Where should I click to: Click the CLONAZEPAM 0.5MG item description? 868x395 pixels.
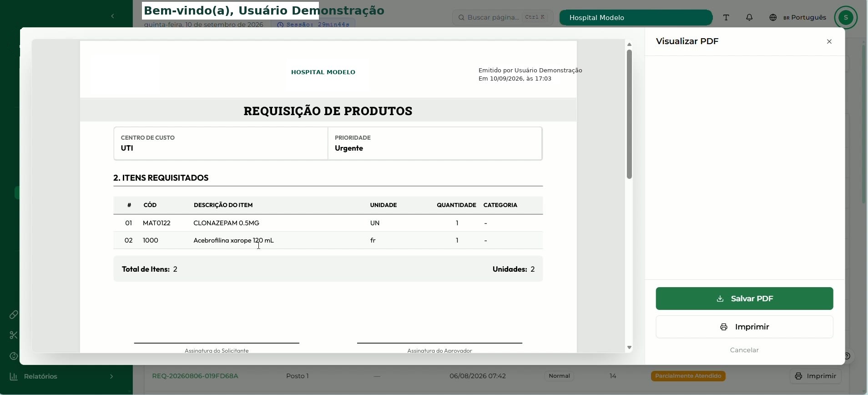[x=226, y=223]
